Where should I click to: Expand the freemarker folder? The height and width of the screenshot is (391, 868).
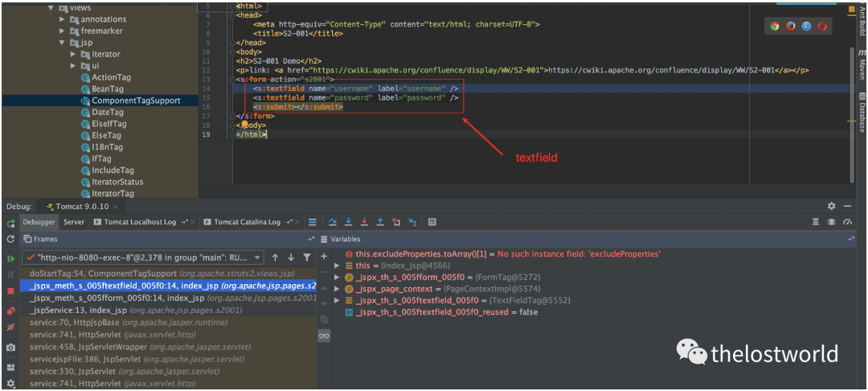pos(63,31)
